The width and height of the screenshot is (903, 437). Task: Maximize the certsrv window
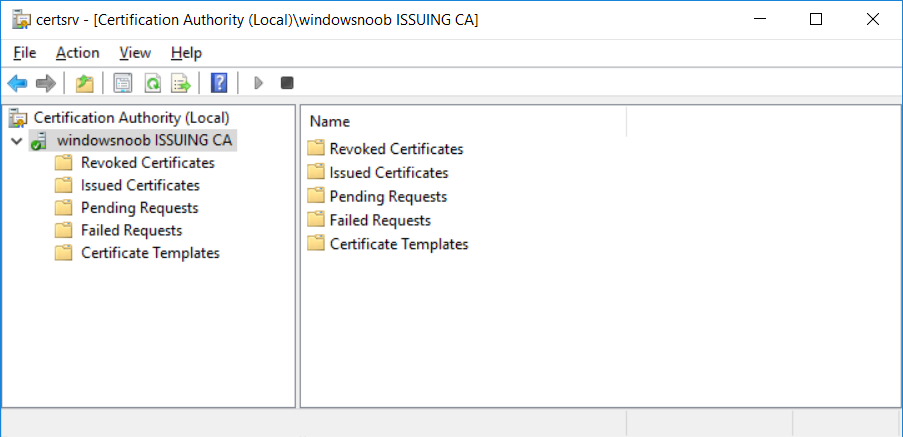click(816, 20)
